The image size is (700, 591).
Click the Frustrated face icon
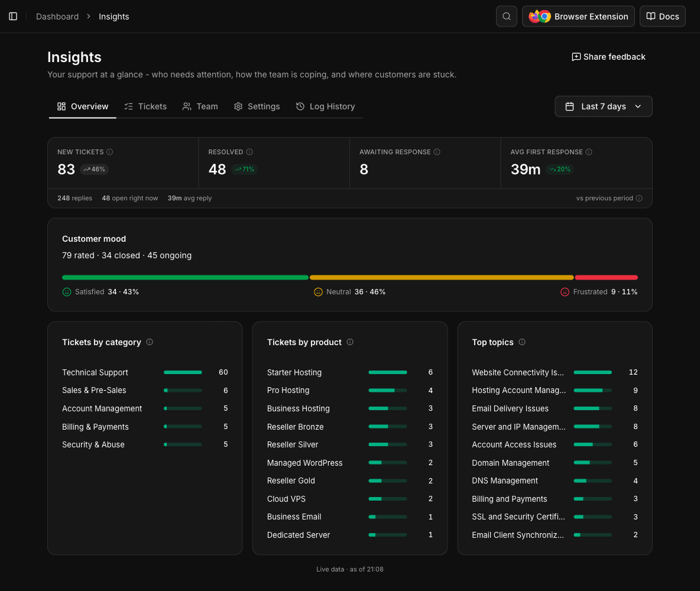(565, 292)
